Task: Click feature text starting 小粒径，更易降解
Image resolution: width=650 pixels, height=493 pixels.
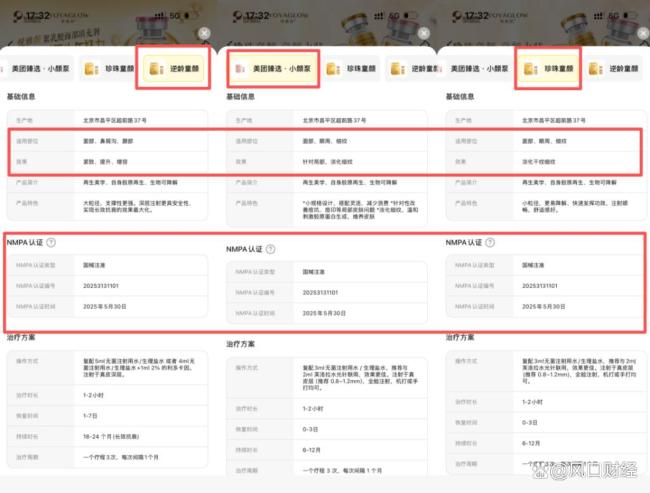Action: pyautogui.click(x=575, y=206)
